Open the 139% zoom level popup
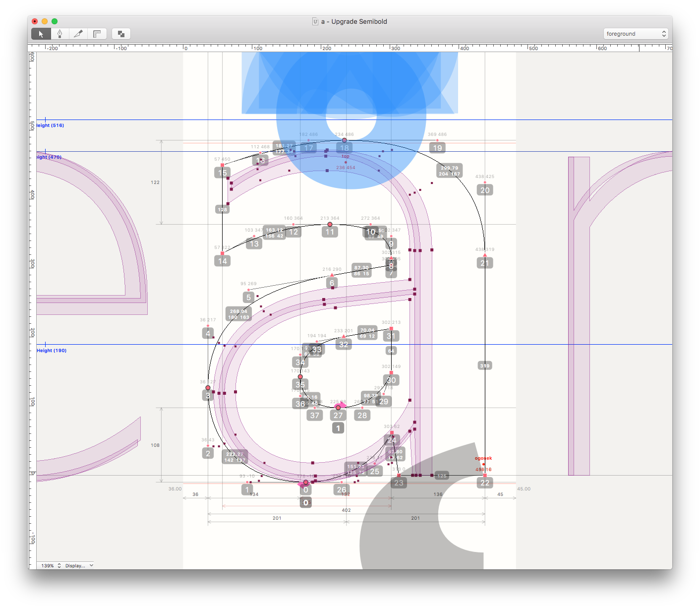The width and height of the screenshot is (700, 609). 51,565
